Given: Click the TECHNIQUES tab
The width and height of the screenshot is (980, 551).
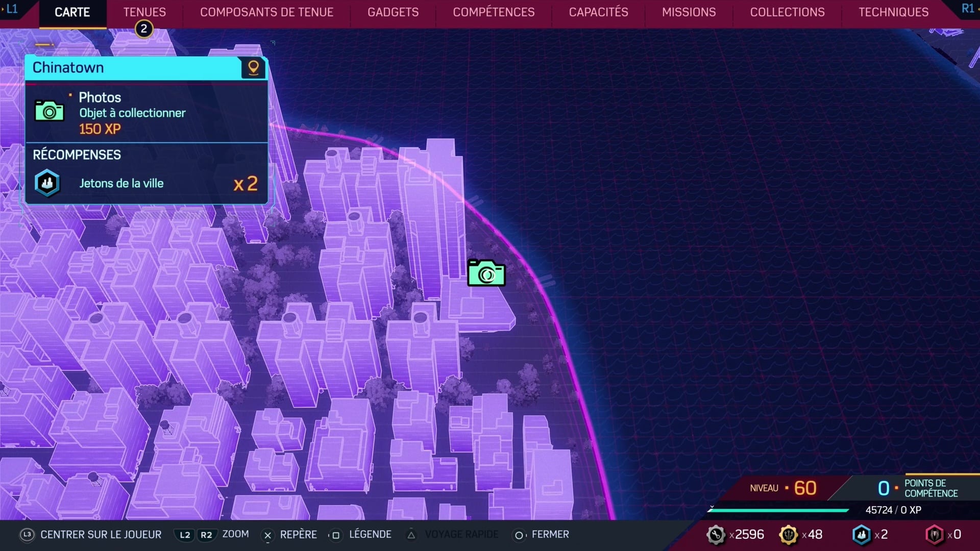Looking at the screenshot, I should coord(893,12).
